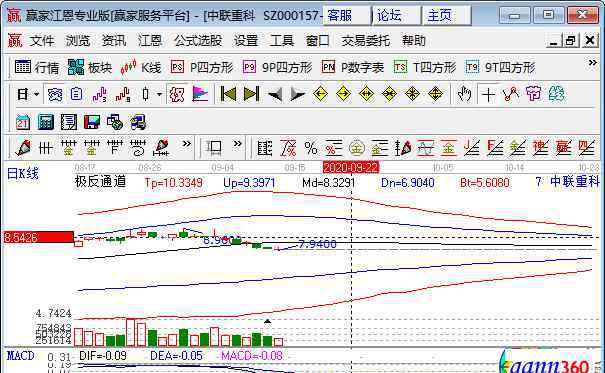Click the 论坛 forum button
This screenshot has height=373, width=605.
[396, 16]
